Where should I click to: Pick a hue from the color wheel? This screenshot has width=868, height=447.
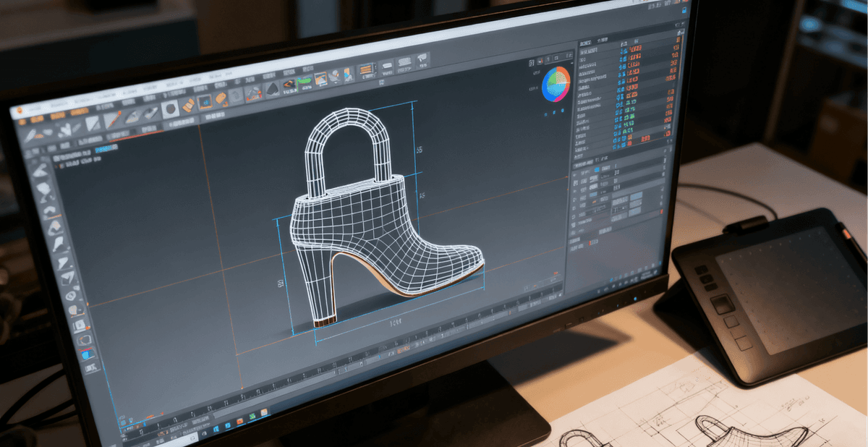556,85
